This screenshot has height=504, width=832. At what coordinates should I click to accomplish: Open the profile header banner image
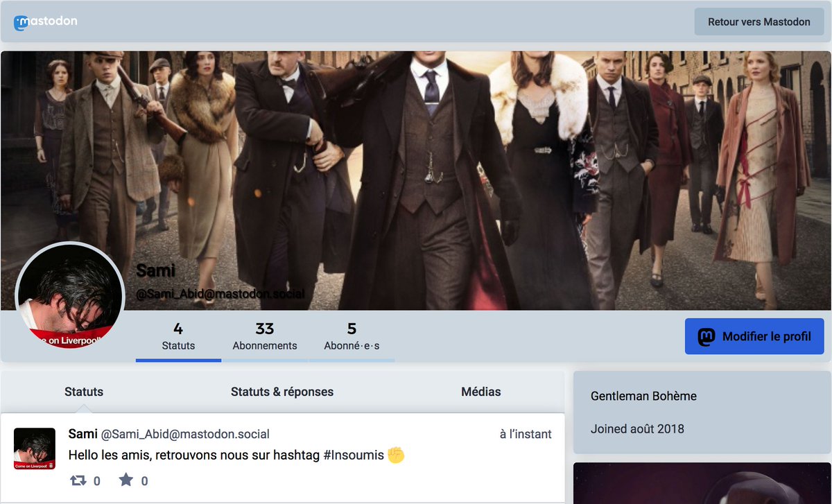[x=416, y=180]
